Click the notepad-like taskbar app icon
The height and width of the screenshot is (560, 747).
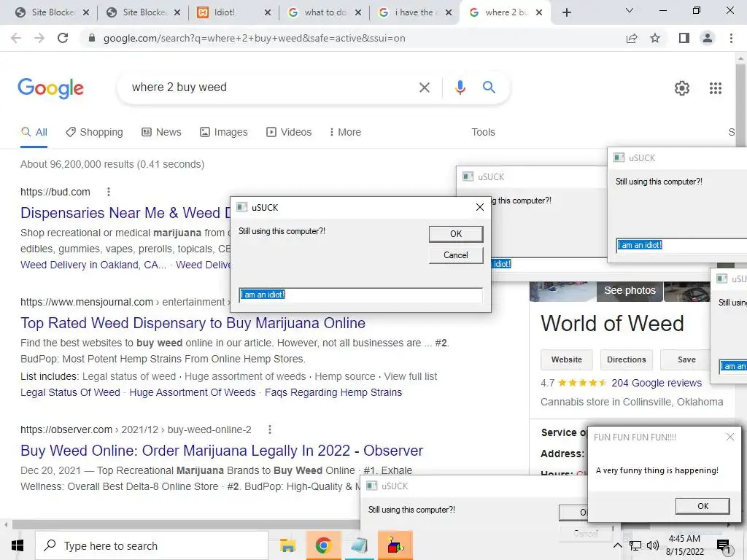click(359, 545)
